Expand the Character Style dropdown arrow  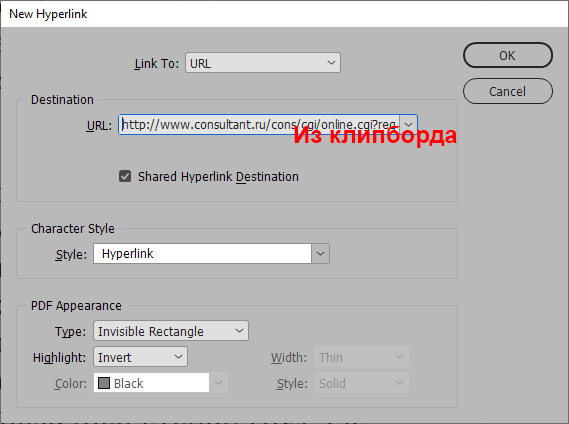point(320,253)
